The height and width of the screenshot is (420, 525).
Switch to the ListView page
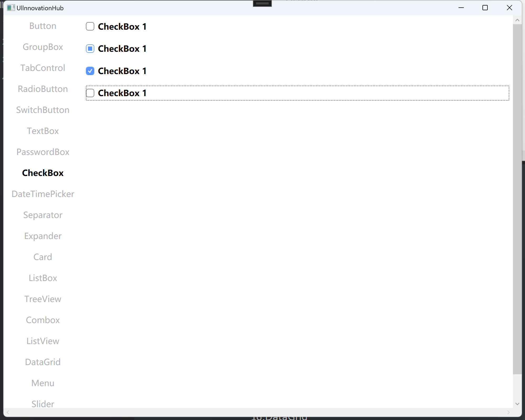click(43, 341)
